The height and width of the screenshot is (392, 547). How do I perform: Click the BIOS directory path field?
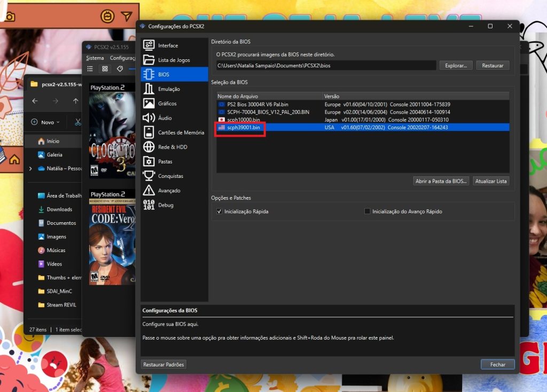[x=326, y=66]
